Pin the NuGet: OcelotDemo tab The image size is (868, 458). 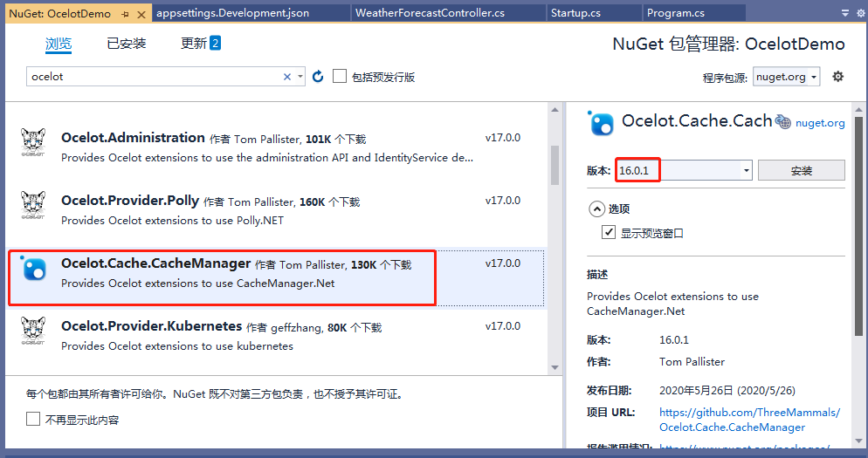[x=125, y=14]
